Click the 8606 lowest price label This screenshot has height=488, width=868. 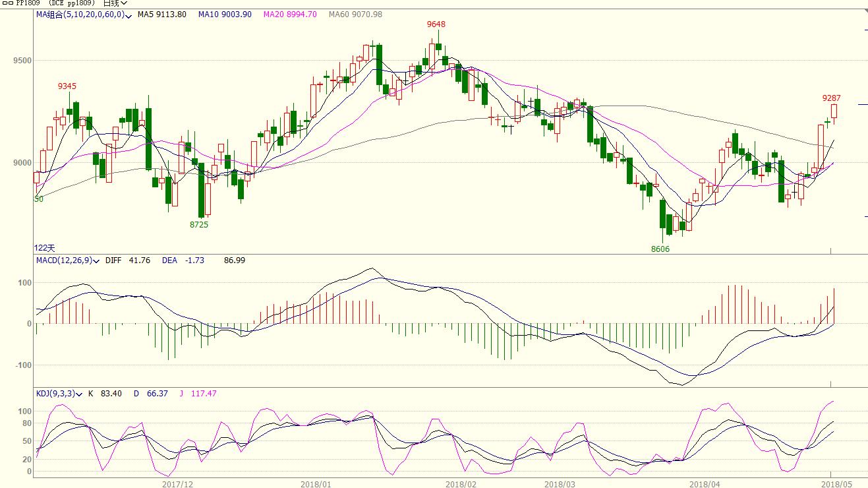[660, 249]
